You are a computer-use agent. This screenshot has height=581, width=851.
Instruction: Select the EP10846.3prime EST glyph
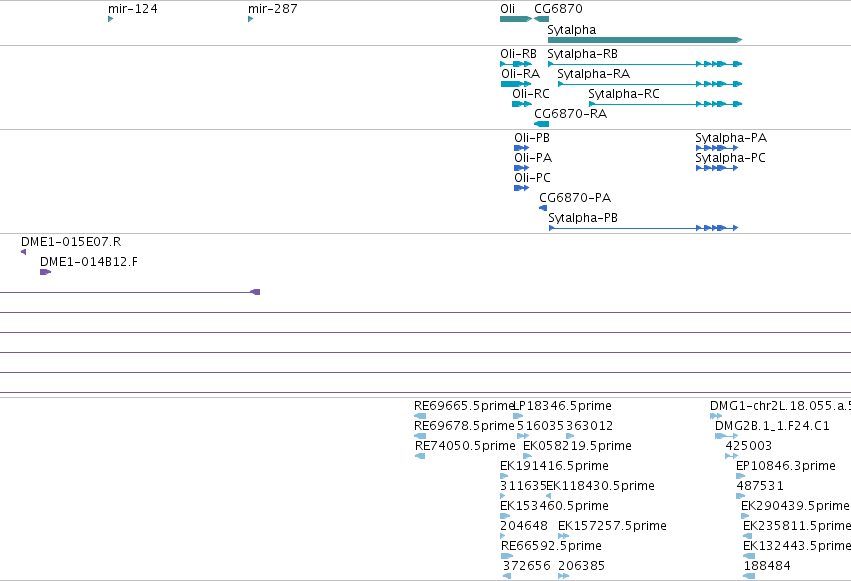pos(740,476)
